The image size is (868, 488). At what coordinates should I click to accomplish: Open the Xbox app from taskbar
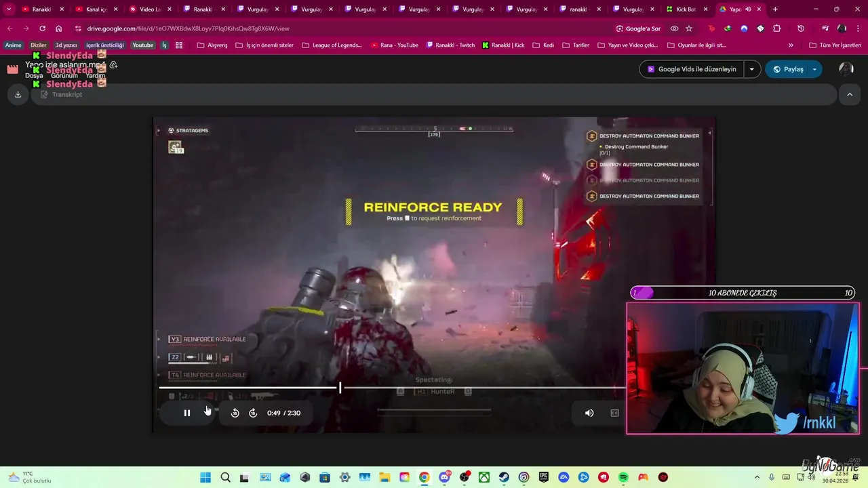[x=484, y=477]
